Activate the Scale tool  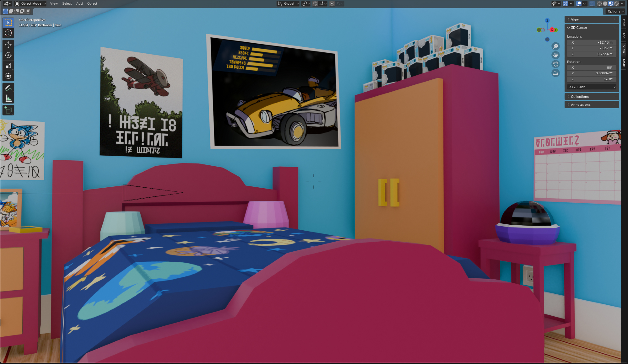8,66
